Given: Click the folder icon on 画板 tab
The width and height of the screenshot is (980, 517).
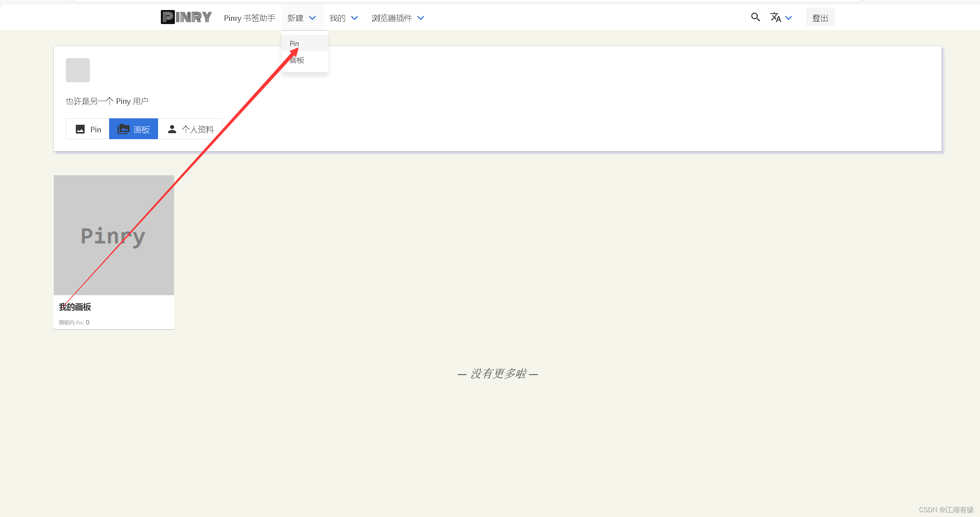Looking at the screenshot, I should click(x=123, y=129).
